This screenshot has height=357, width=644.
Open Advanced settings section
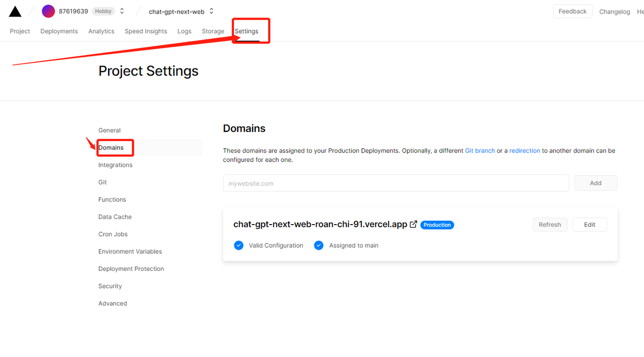tap(113, 304)
